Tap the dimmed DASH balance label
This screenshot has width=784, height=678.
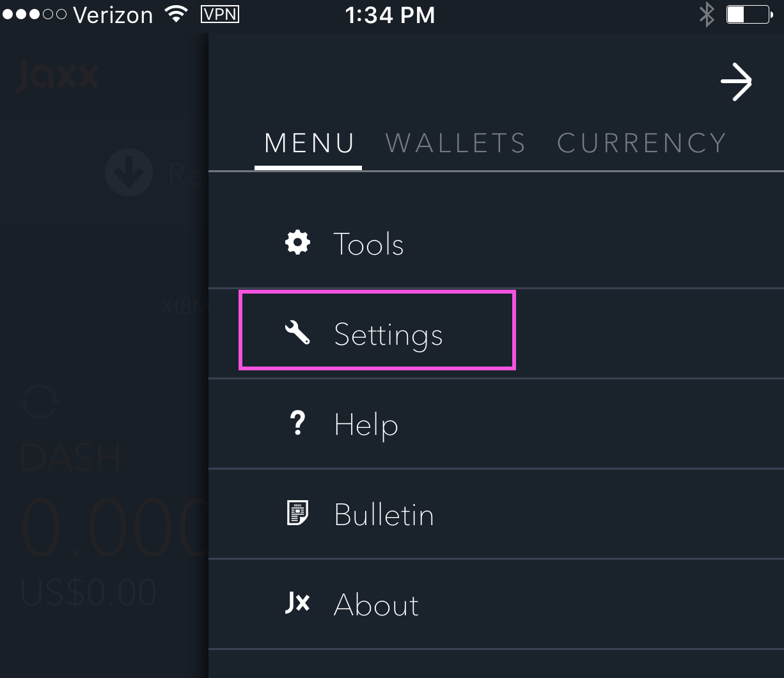tap(70, 458)
